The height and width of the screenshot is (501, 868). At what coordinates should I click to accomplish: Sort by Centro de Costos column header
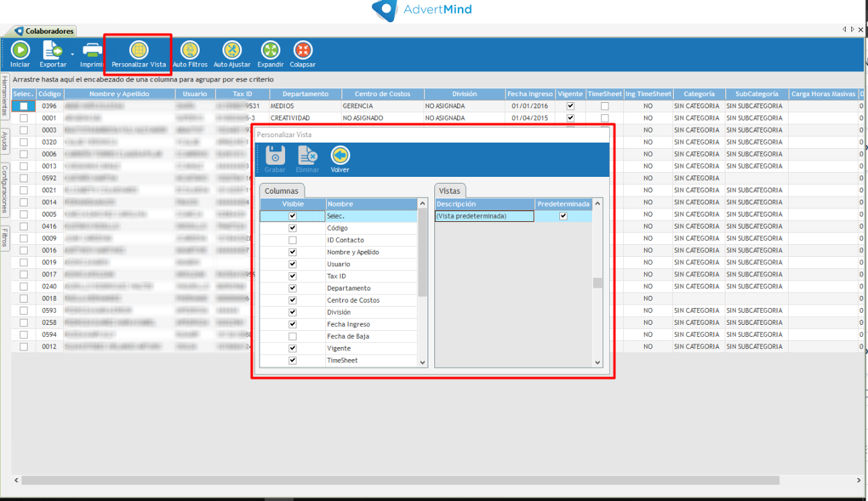pyautogui.click(x=382, y=94)
